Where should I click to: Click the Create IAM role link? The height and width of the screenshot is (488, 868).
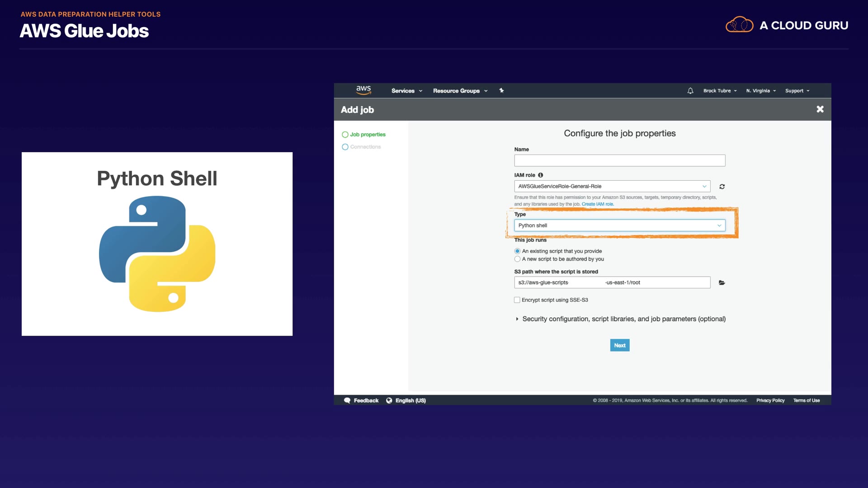pyautogui.click(x=597, y=204)
